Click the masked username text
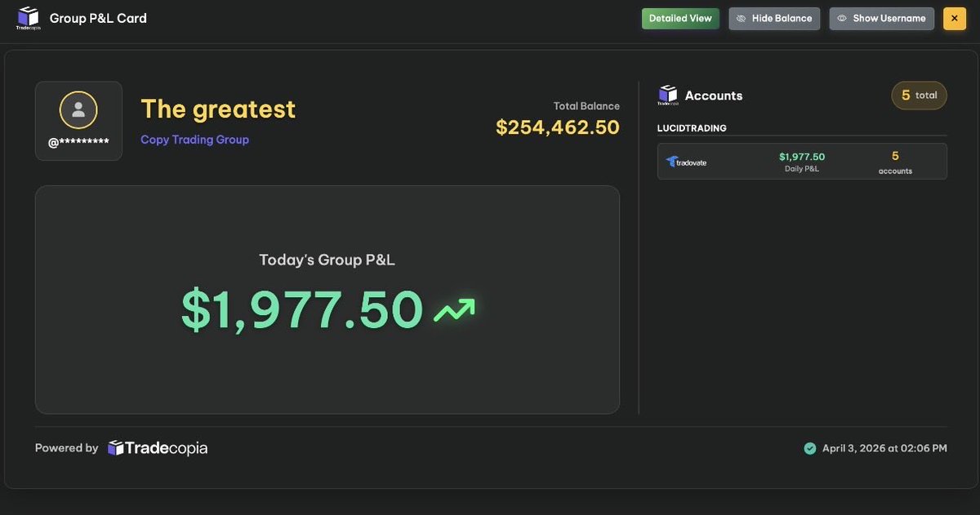The width and height of the screenshot is (980, 515). tap(78, 143)
